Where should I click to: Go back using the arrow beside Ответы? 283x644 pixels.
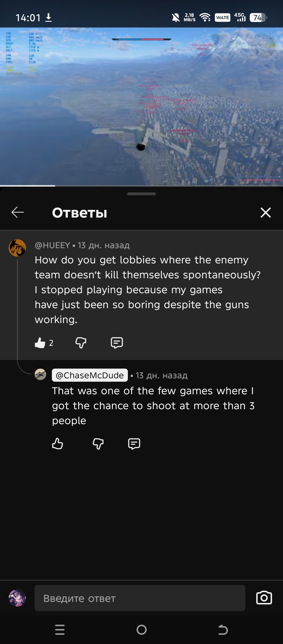(x=18, y=212)
